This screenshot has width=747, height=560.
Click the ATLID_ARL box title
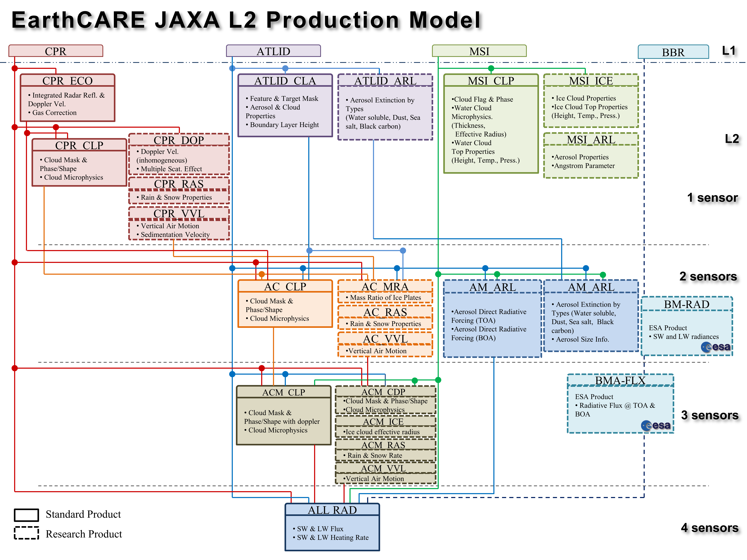click(x=385, y=81)
